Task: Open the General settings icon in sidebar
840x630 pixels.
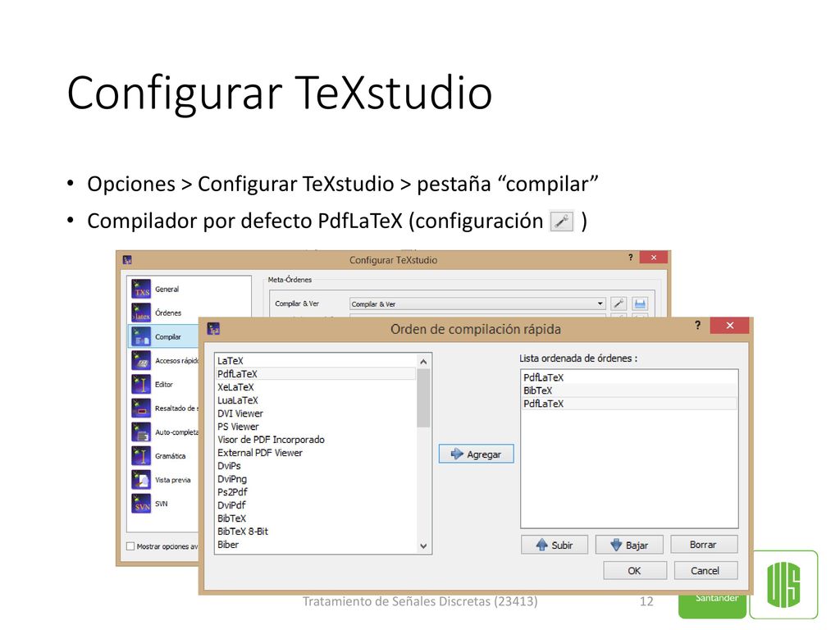Action: tap(141, 289)
